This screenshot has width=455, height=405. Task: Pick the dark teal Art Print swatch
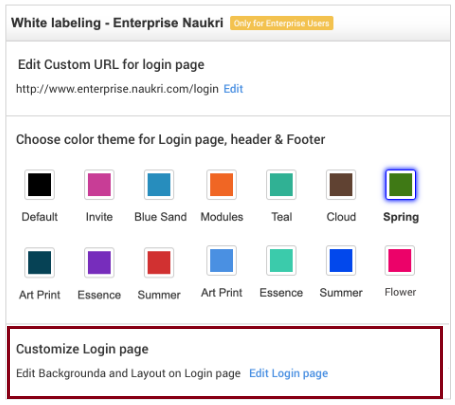pos(39,262)
